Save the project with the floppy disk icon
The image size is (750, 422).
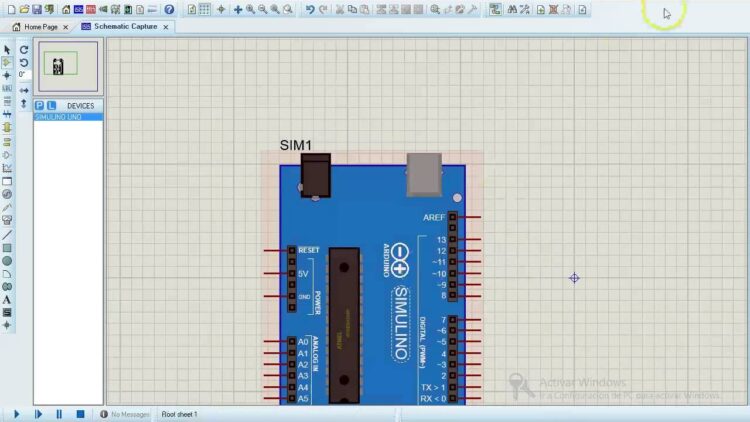pos(36,10)
